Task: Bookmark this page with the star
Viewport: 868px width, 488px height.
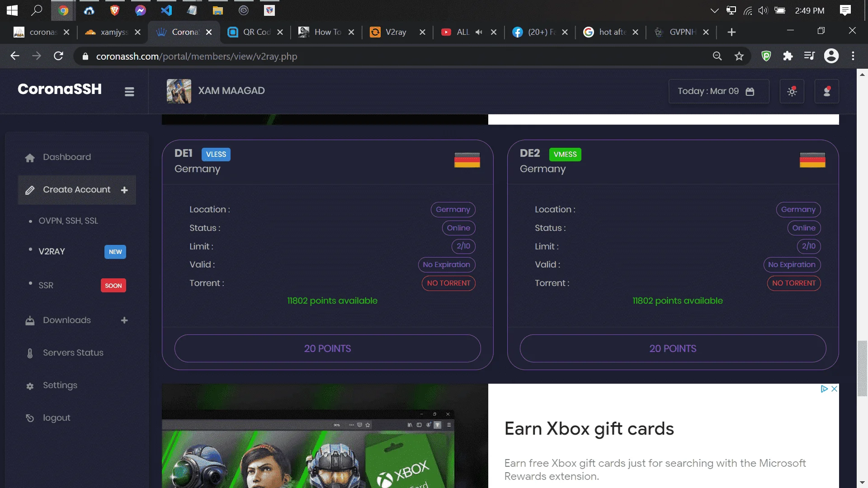Action: [739, 56]
